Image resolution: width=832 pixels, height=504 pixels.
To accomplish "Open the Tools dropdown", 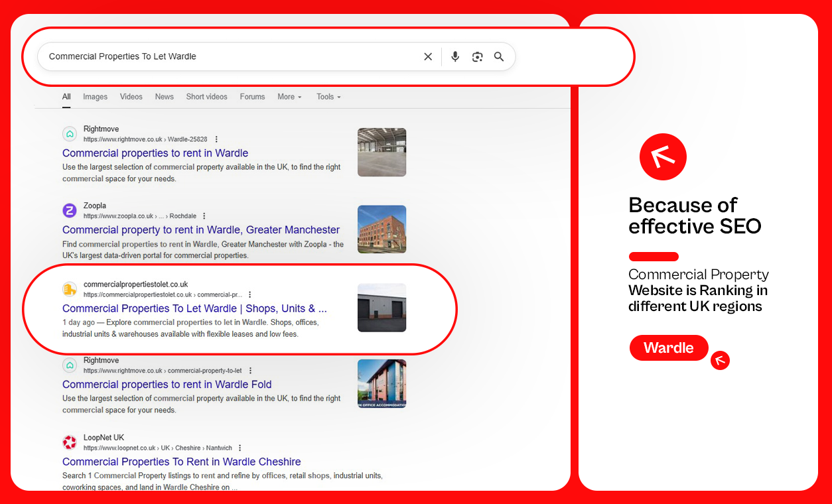I will pos(328,97).
